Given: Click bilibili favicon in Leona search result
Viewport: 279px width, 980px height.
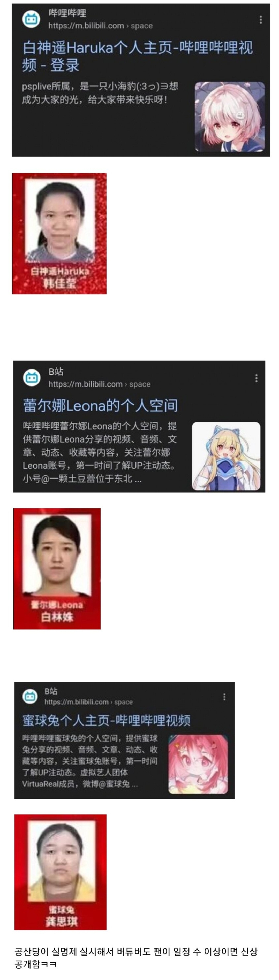Looking at the screenshot, I should [32, 378].
